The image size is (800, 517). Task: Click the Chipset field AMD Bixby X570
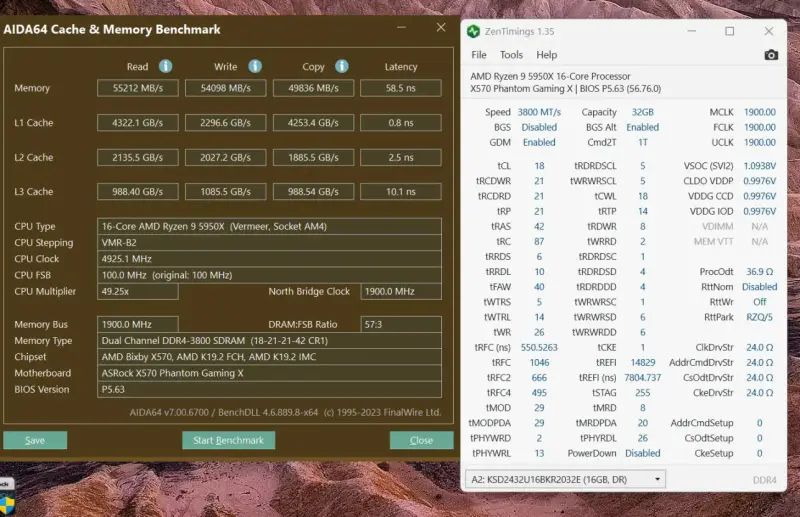tap(269, 357)
